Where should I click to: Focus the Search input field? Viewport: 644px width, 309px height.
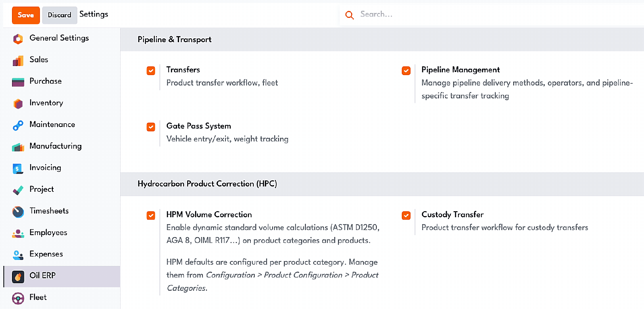coord(500,14)
